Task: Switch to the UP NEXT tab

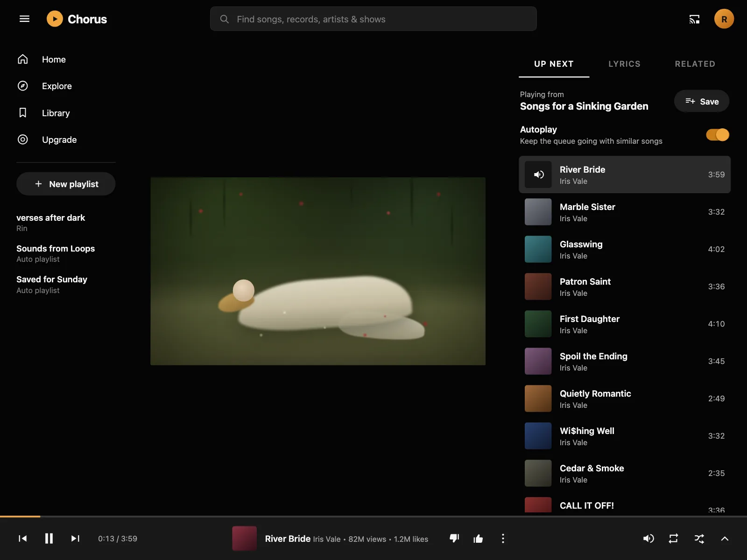Action: coord(554,64)
